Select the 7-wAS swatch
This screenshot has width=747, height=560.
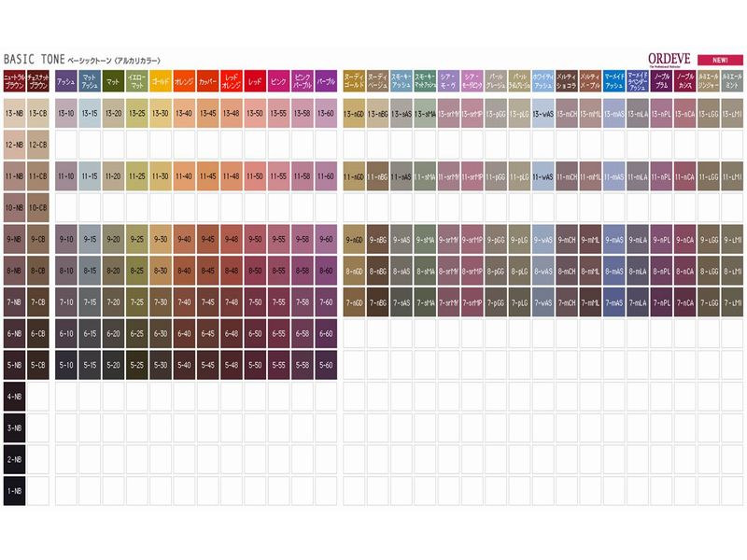tap(543, 302)
